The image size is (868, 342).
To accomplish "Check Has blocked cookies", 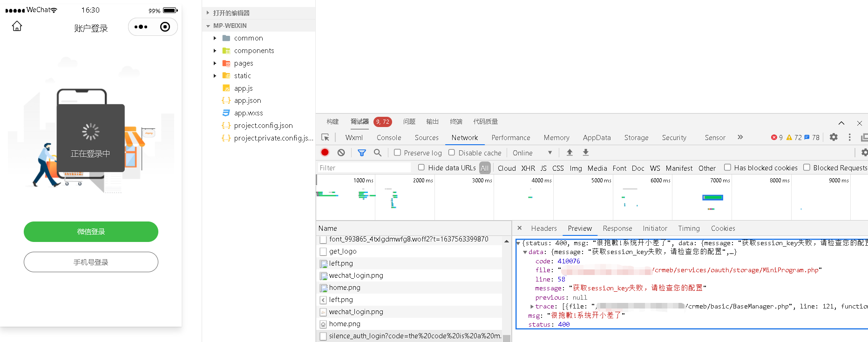I will coord(727,168).
